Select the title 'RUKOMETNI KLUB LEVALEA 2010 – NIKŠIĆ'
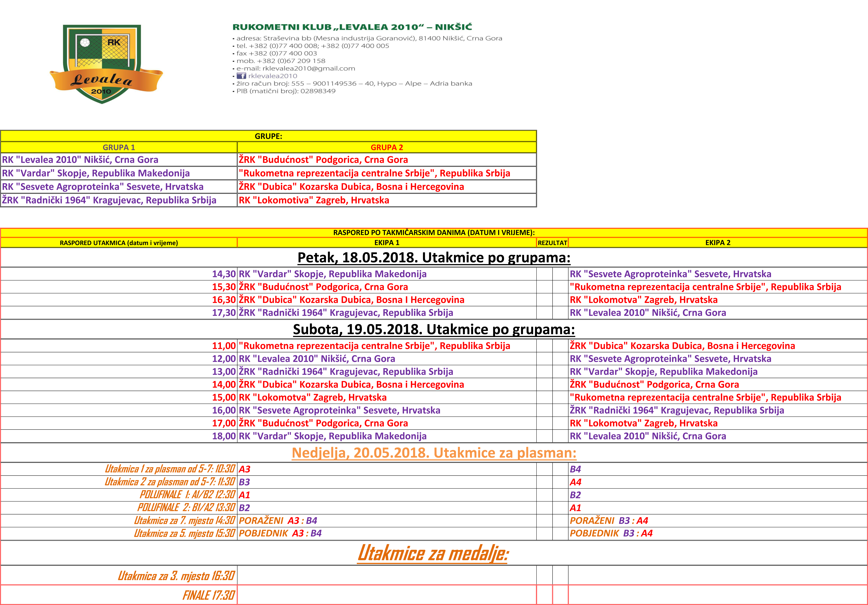Image resolution: width=868 pixels, height=605 pixels. click(352, 27)
